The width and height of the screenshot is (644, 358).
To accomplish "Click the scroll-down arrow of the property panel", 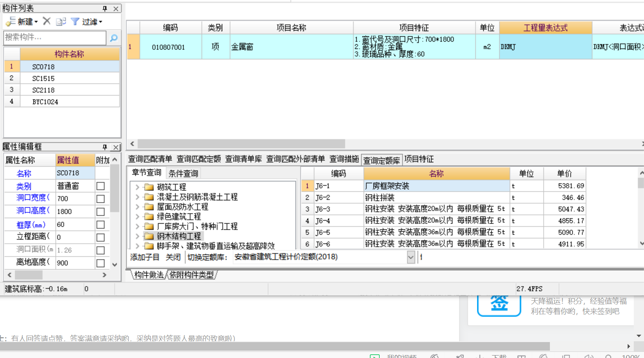I will click(x=115, y=264).
